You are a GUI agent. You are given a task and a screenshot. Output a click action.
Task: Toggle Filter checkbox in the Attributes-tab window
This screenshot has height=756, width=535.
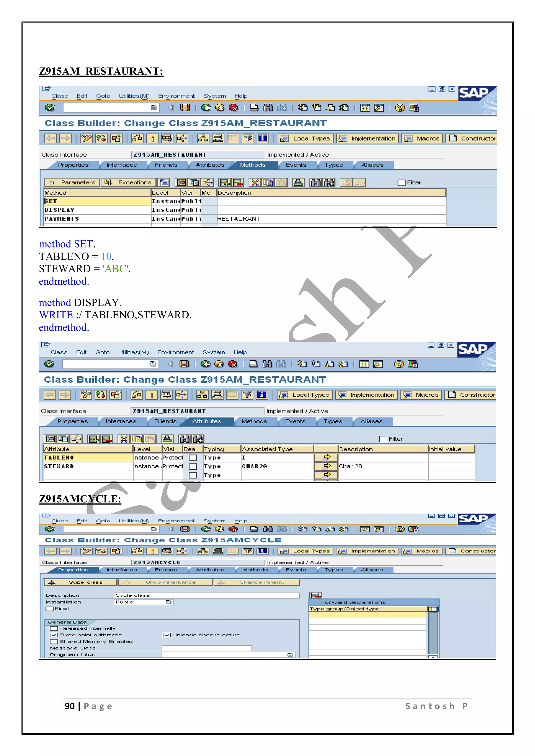click(x=383, y=439)
